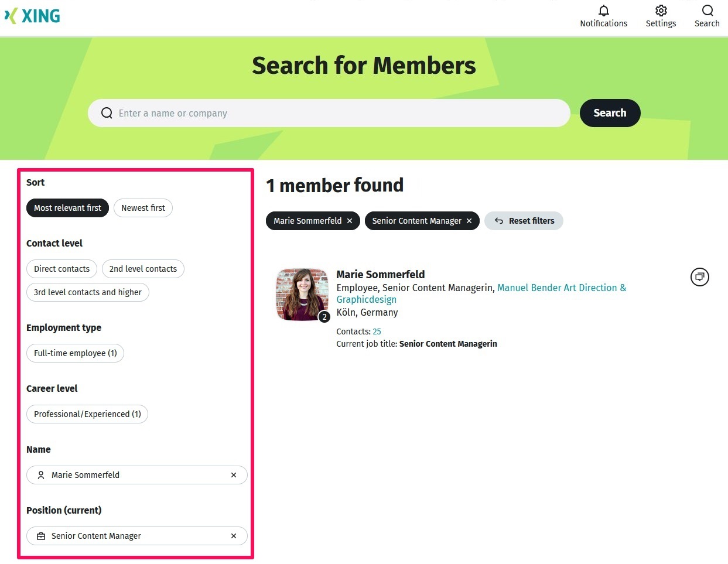Open the message icon on Marie Sommerfeld's result
Screen dimensions: 728x564
coord(699,276)
